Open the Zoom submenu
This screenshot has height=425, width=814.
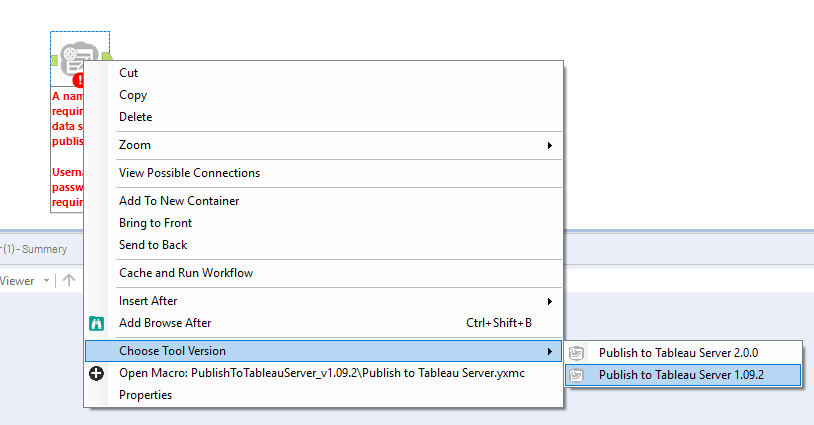pos(323,145)
